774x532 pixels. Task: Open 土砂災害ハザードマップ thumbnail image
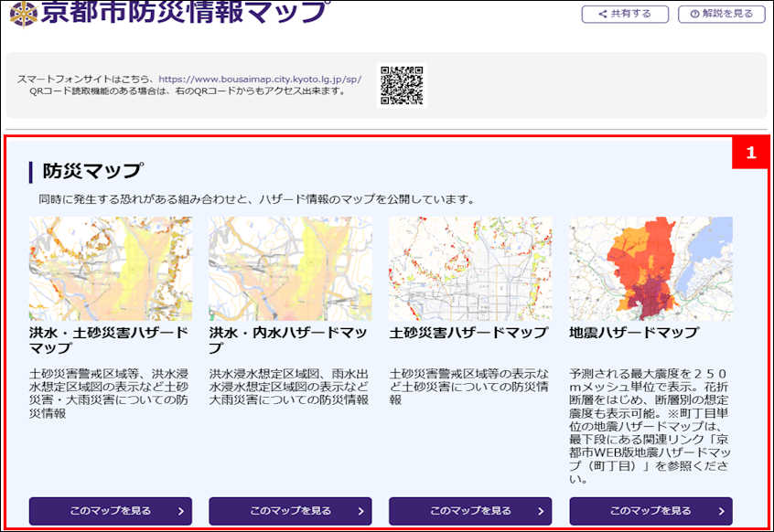tap(470, 269)
